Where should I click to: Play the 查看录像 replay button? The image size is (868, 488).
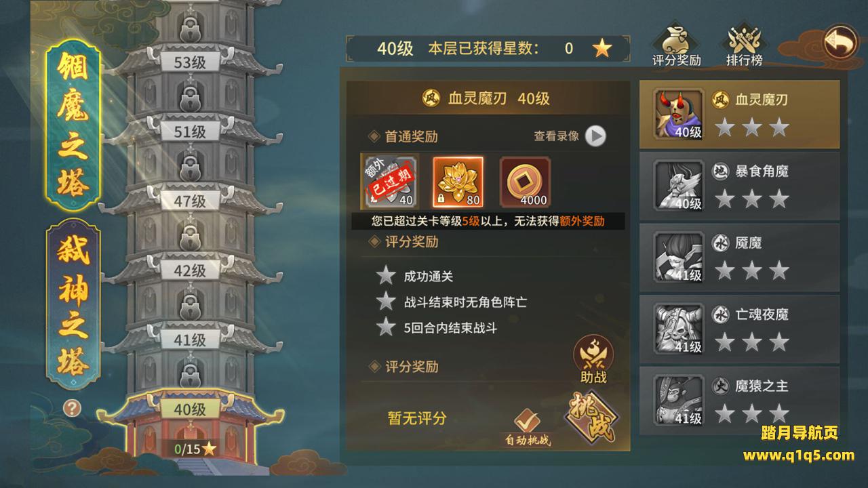tap(595, 136)
